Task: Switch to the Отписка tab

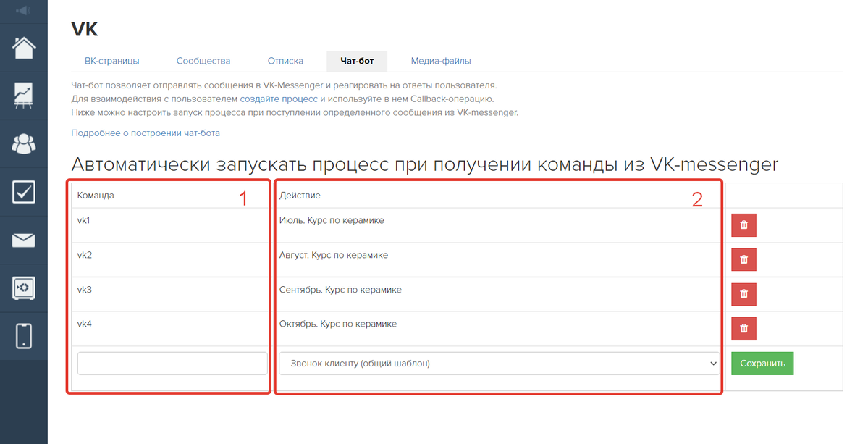Action: 286,61
